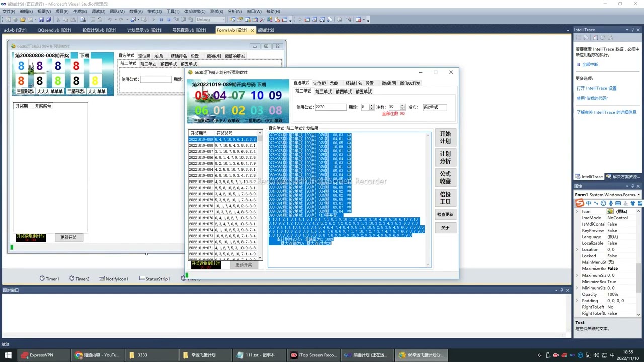Click the 公式收藏 button

[445, 177]
